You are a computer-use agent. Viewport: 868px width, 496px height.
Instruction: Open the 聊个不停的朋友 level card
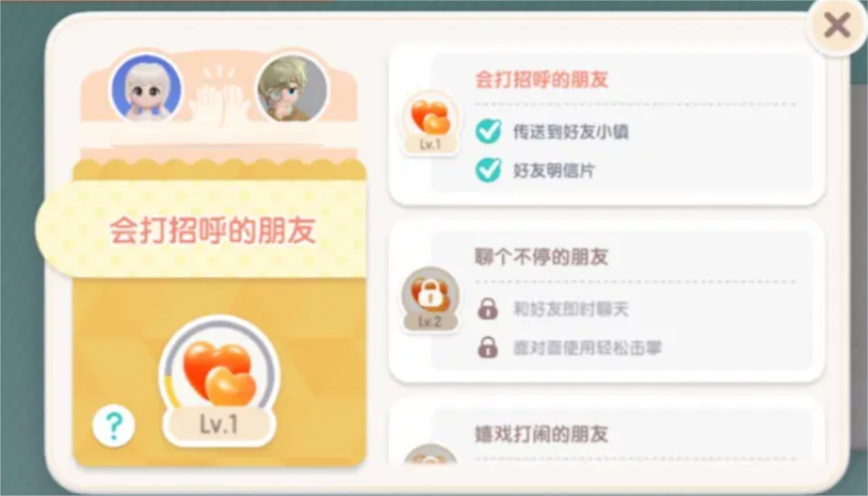pos(607,301)
